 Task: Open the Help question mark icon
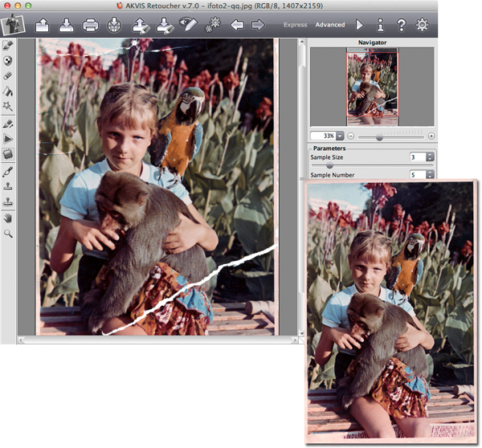[x=400, y=25]
